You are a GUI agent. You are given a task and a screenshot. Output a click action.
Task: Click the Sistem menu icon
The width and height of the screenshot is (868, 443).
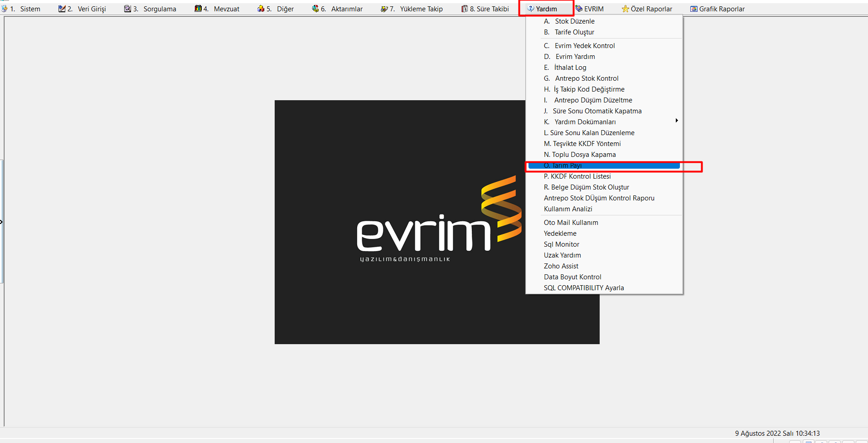click(x=5, y=9)
